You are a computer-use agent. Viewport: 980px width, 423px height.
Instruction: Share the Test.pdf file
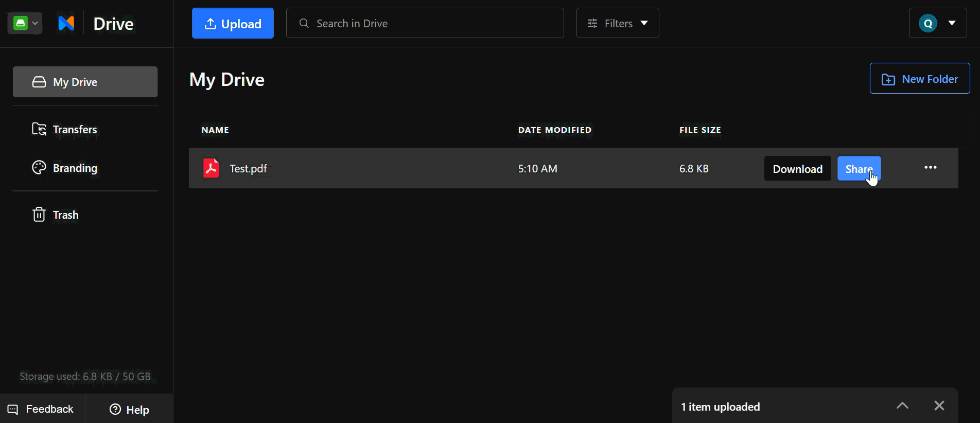(x=859, y=169)
